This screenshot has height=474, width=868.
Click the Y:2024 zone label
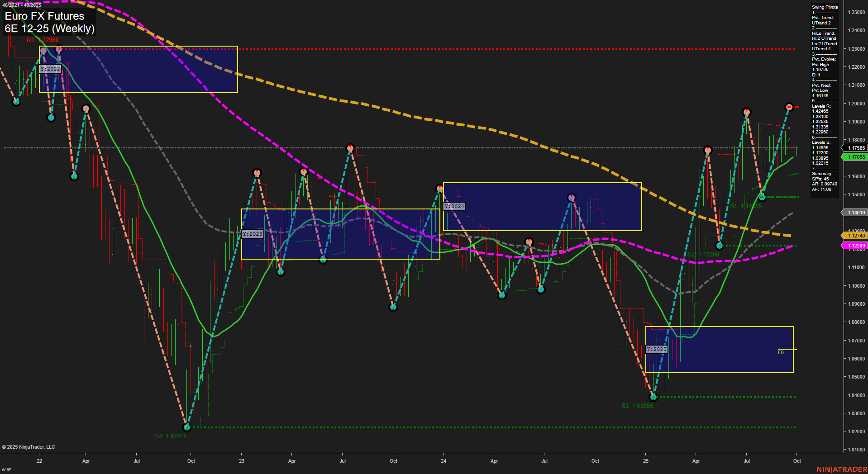click(x=454, y=206)
